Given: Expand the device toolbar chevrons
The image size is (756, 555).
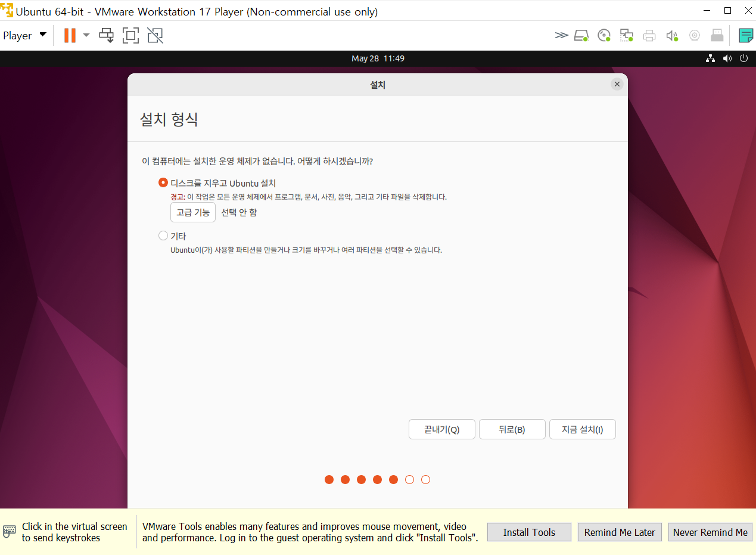Looking at the screenshot, I should pyautogui.click(x=561, y=35).
